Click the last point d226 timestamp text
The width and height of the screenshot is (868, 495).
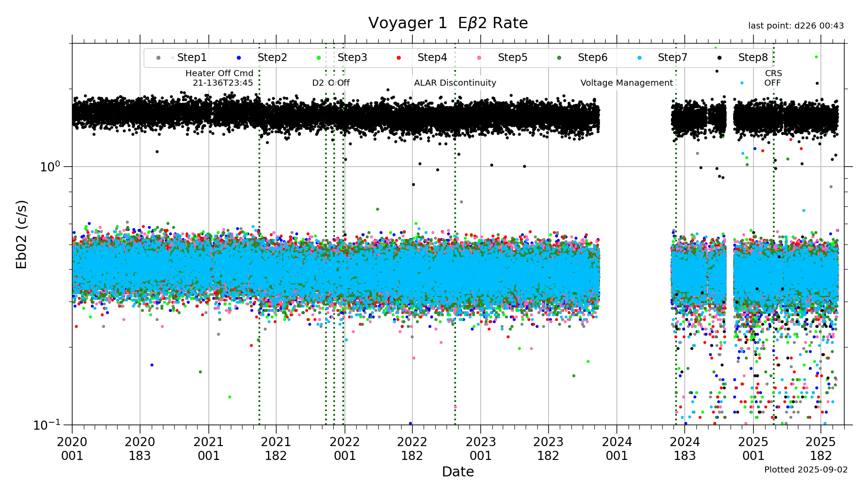[796, 26]
